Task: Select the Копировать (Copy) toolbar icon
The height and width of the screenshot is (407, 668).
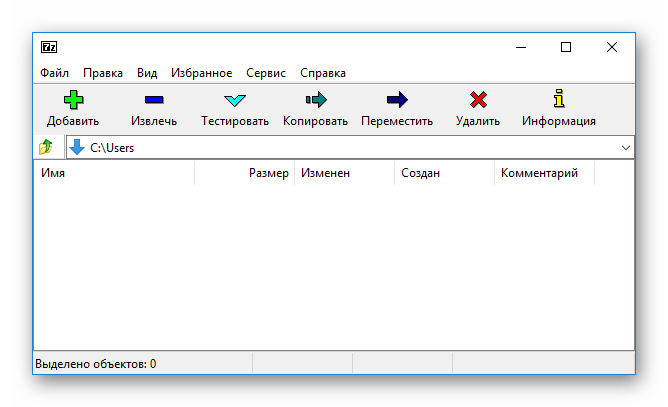Action: 316,100
